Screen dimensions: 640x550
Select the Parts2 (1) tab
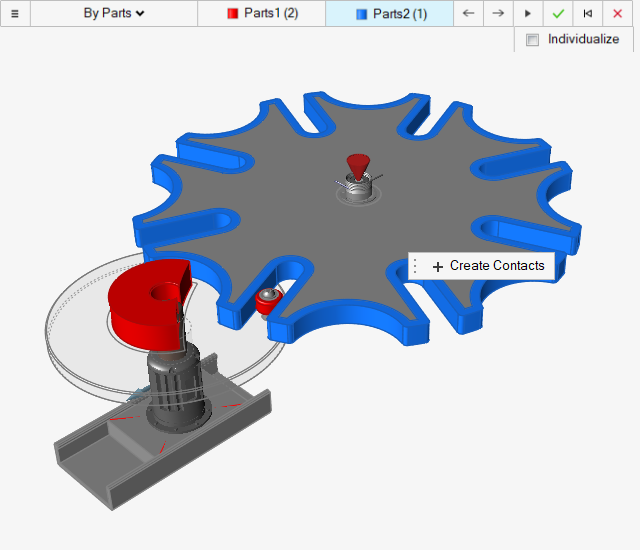(390, 13)
